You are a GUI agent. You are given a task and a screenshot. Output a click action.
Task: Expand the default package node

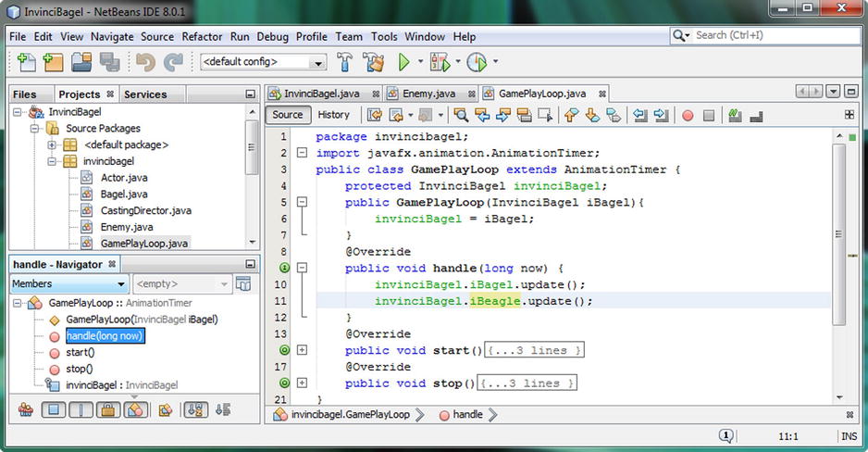[x=52, y=145]
